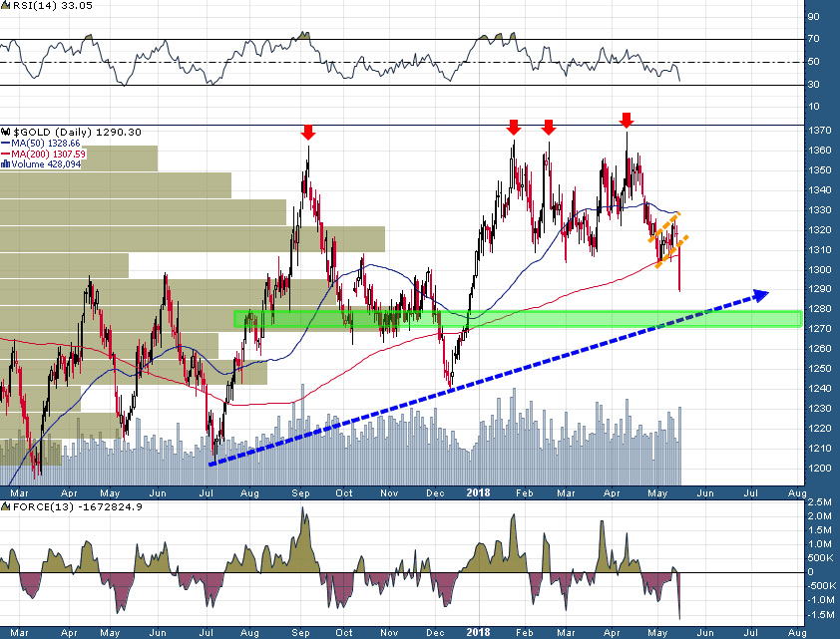The image size is (840, 639).
Task: Click the small icon before the FORCE(13) label
Action: tap(6, 506)
